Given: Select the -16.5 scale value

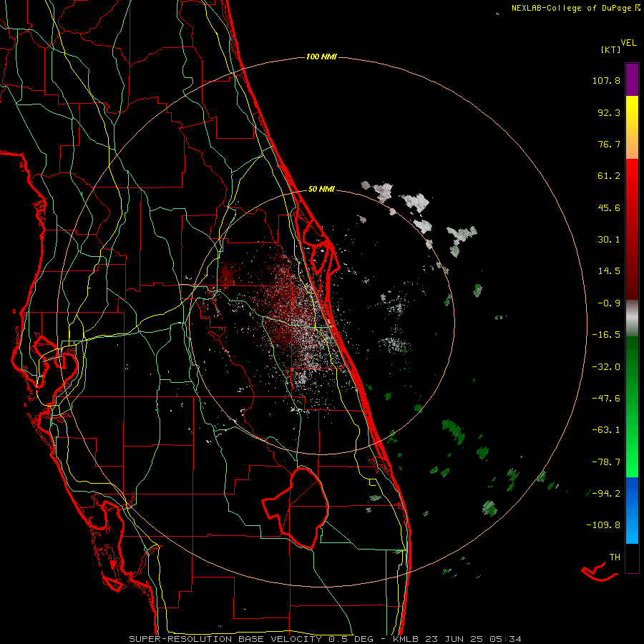Looking at the screenshot, I should 606,335.
